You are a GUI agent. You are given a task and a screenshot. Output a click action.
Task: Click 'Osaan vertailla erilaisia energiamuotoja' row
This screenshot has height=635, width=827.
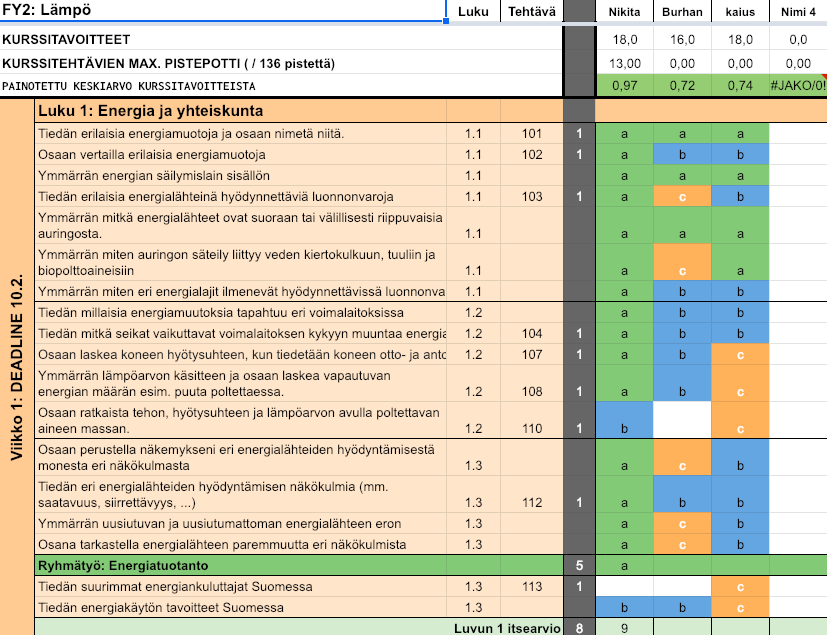point(241,155)
